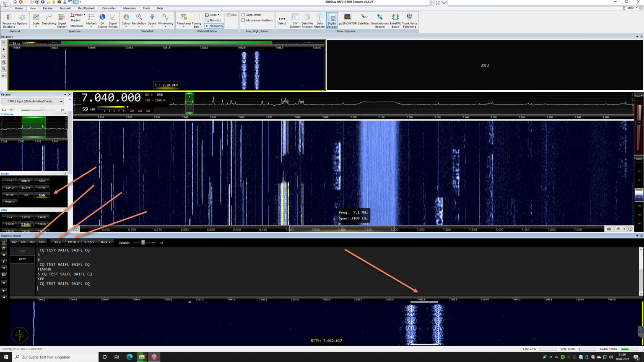Image resolution: width=644 pixels, height=362 pixels.
Task: Open the waterfall Colour picker icon
Action: tap(126, 19)
